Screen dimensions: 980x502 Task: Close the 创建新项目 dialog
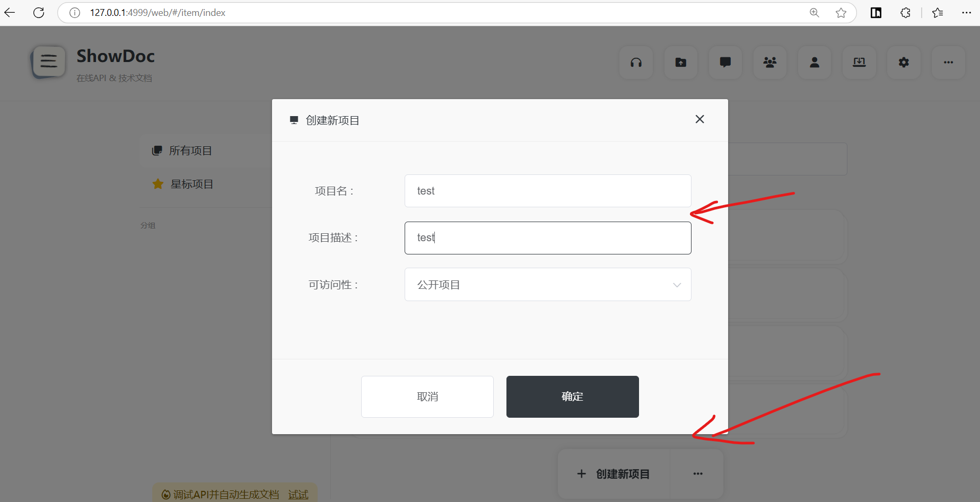click(699, 119)
